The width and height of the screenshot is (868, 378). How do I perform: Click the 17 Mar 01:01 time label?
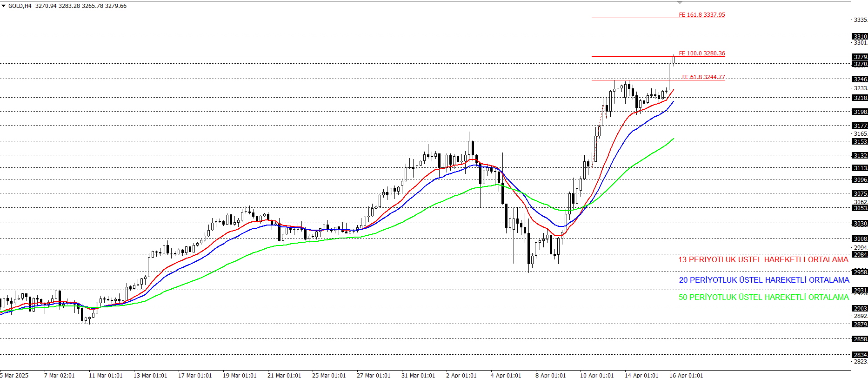coord(195,375)
